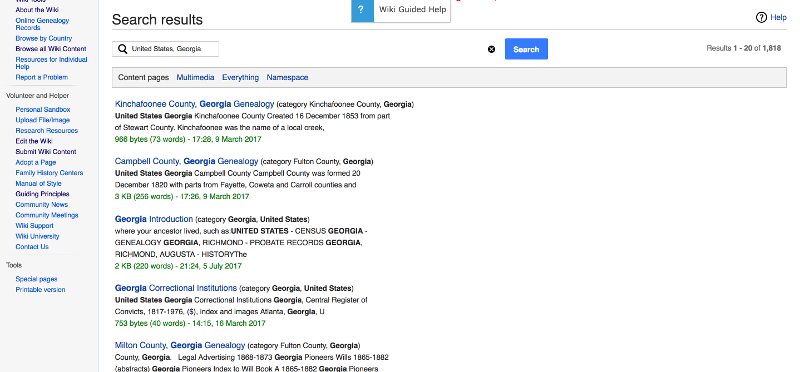Image resolution: width=800 pixels, height=372 pixels.
Task: Open Community News link
Action: (41, 205)
